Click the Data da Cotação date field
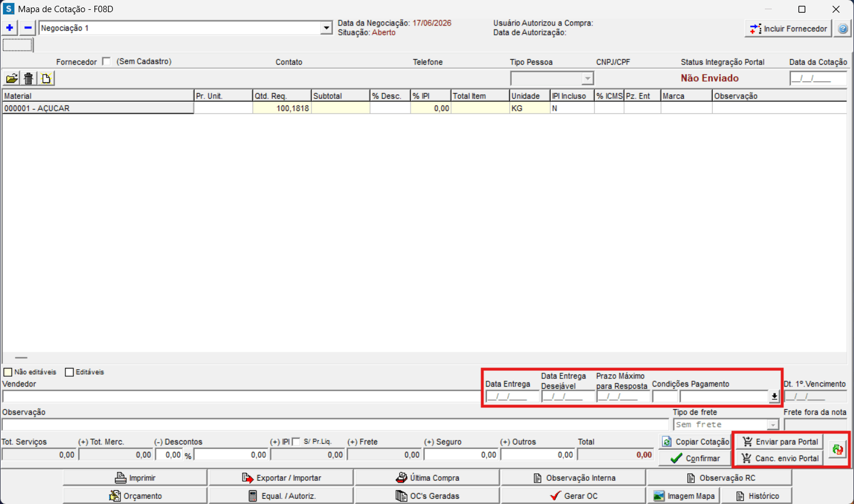 (818, 78)
